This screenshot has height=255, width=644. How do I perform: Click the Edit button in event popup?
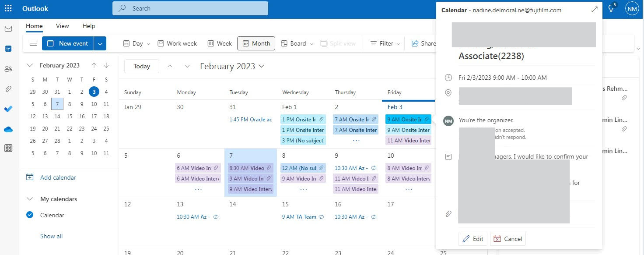[473, 239]
